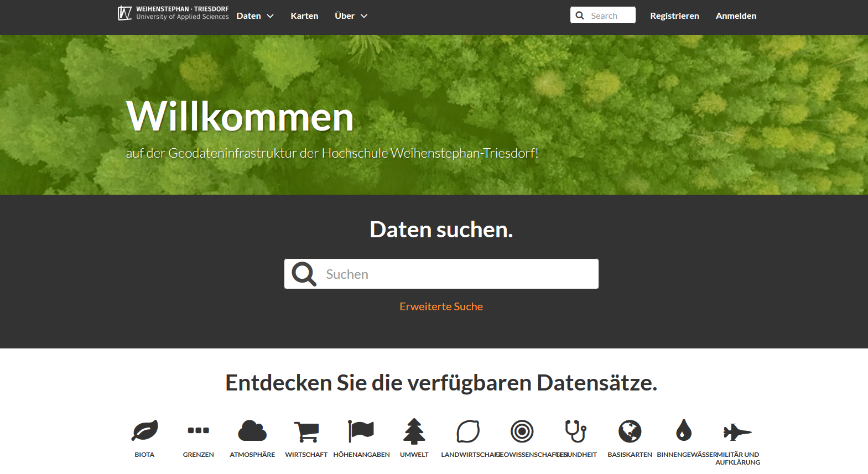The image size is (868, 474).
Task: Open the Landwirtschaft category icon
Action: click(x=468, y=431)
